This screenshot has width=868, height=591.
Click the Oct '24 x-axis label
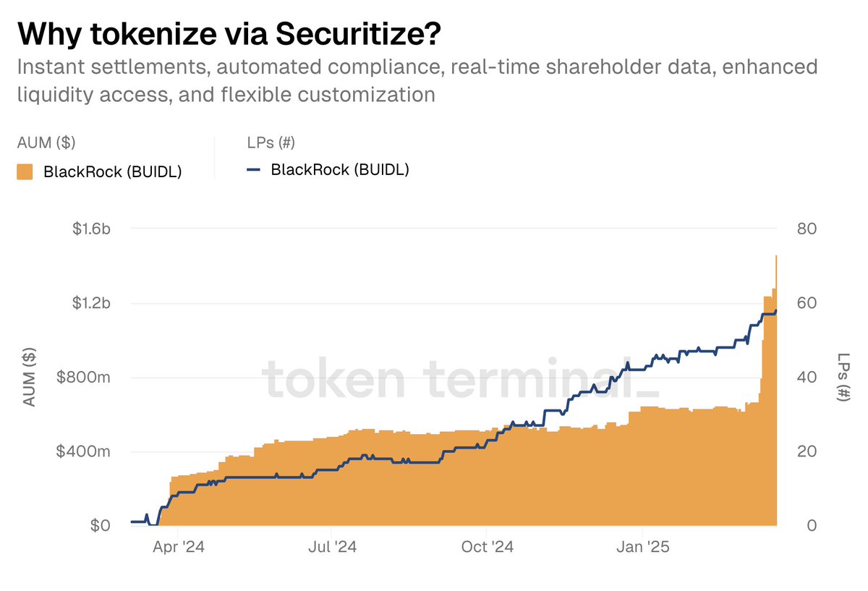tap(488, 547)
